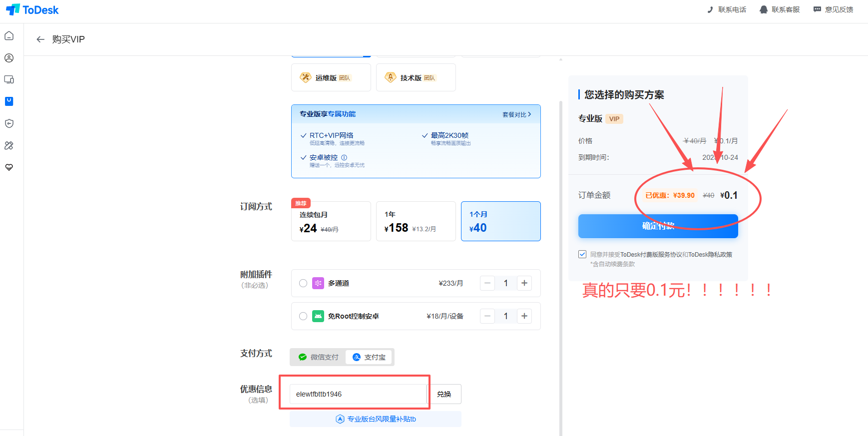868x436 pixels.
Task: Open 意见反馈 feedback
Action: click(x=833, y=9)
